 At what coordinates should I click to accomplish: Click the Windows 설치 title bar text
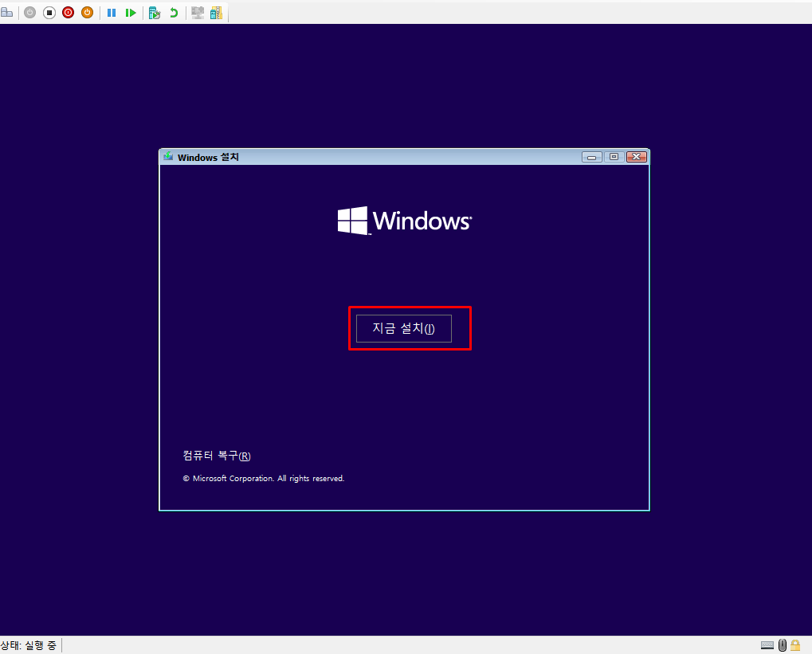(x=208, y=157)
